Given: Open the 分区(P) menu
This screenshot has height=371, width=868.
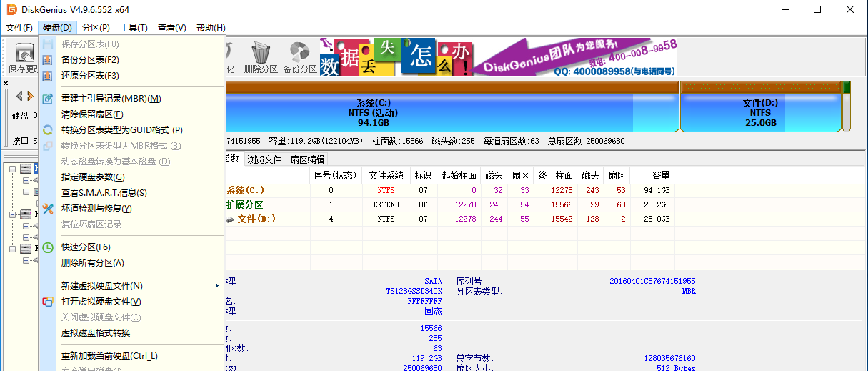Looking at the screenshot, I should (96, 28).
